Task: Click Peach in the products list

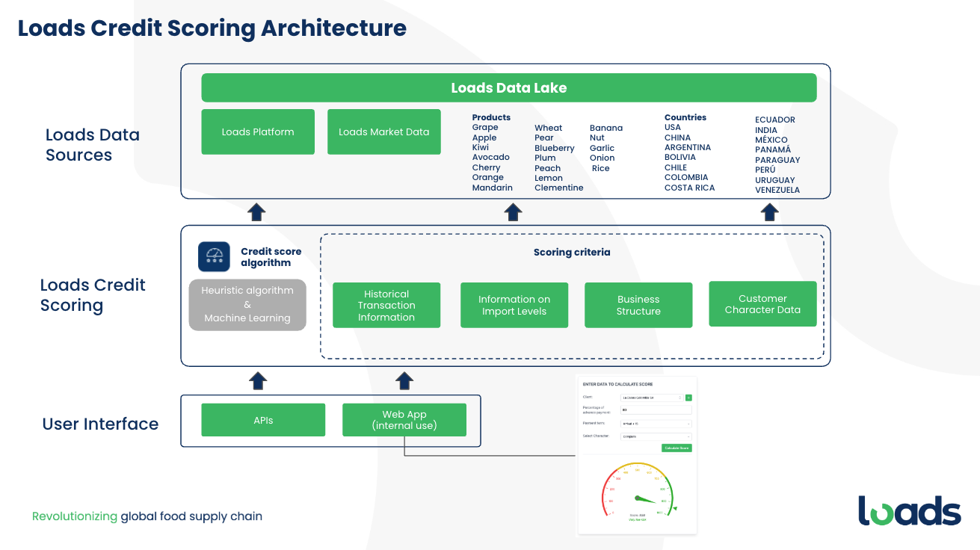Action: [x=547, y=168]
